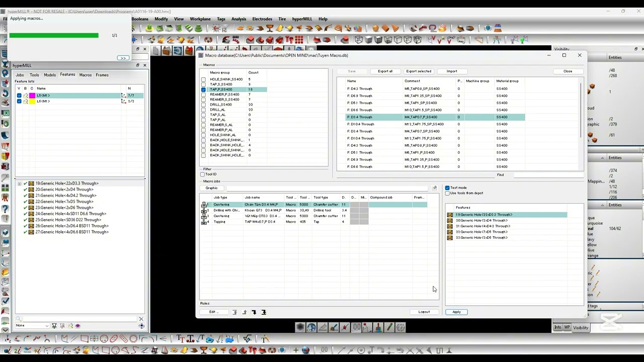Click feature icon for 19:Generic Hole in dialog
644x362 pixels.
click(x=450, y=215)
